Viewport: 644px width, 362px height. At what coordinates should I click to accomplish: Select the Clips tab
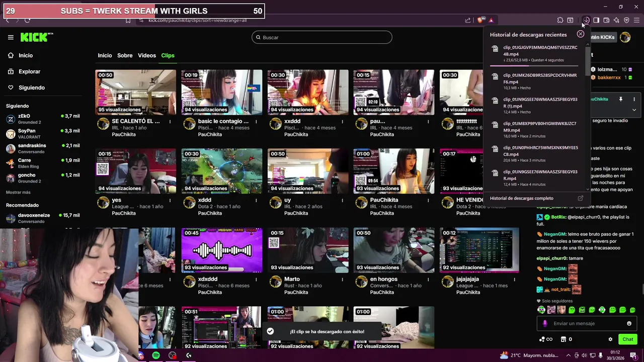coord(168,55)
